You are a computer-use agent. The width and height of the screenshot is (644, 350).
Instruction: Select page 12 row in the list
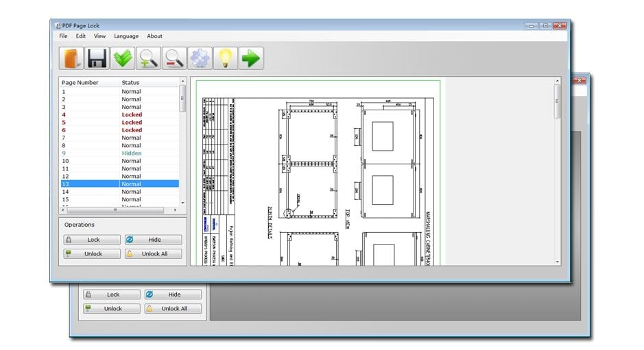click(x=120, y=176)
